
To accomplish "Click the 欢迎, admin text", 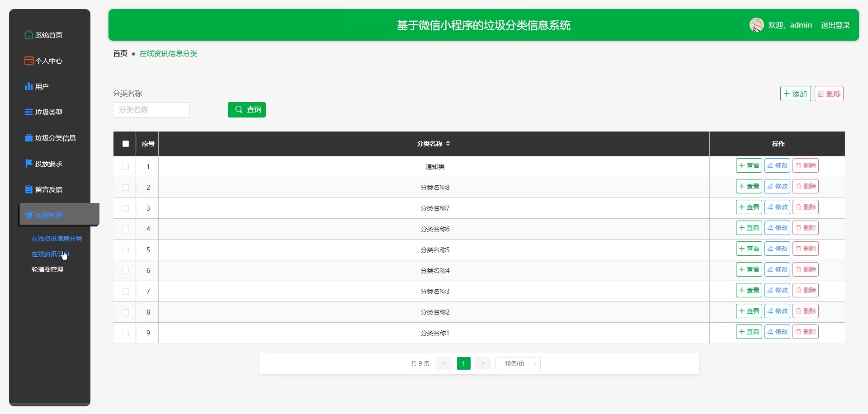I will pyautogui.click(x=790, y=25).
